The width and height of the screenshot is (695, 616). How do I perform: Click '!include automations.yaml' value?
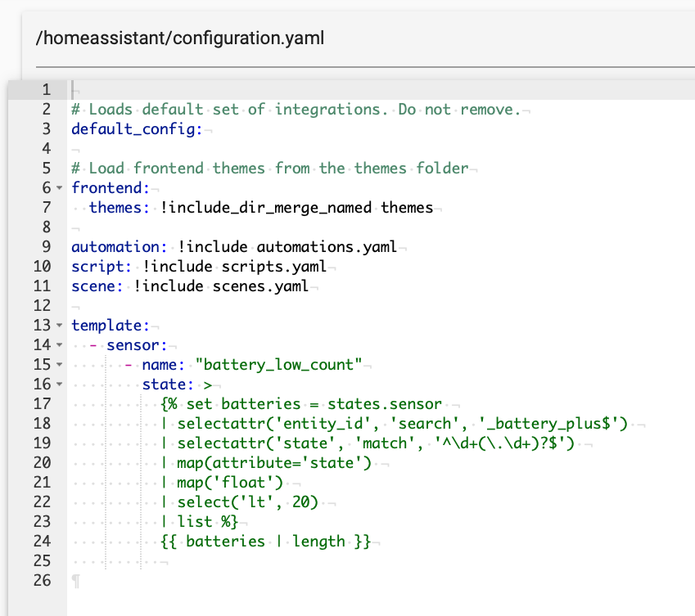click(x=287, y=247)
